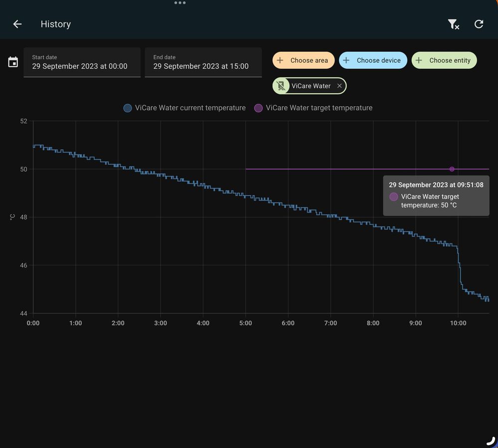Open the calendar date picker icon
Image resolution: width=498 pixels, height=448 pixels.
pyautogui.click(x=13, y=62)
